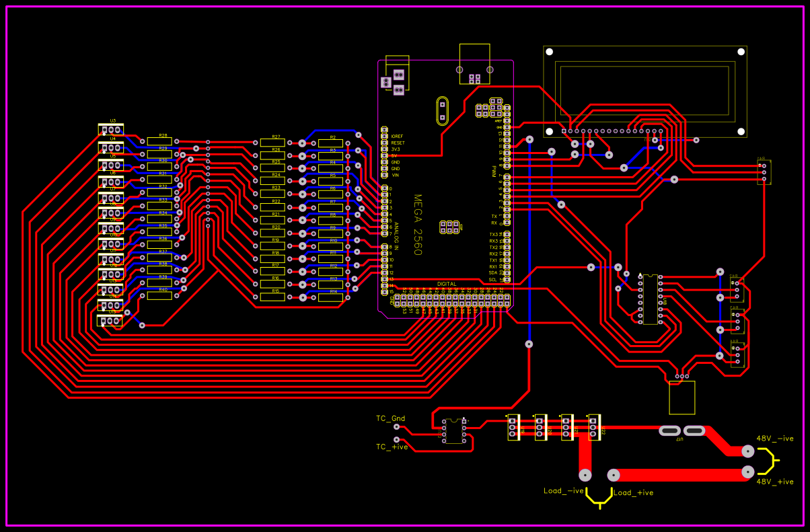
Task: Click the 'DIGITAL' header label
Action: (447, 284)
